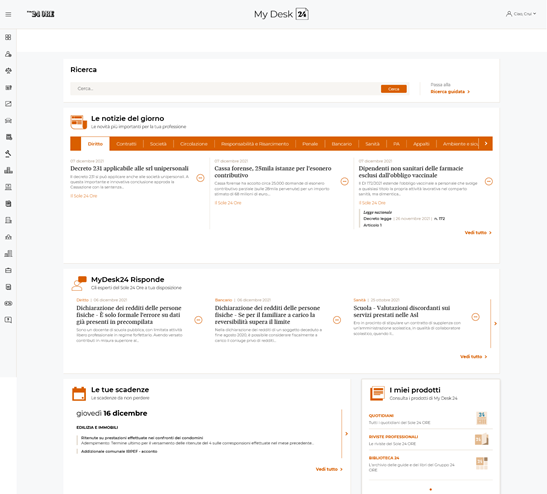Show next scadenze day arrow
This screenshot has width=547, height=494.
pos(346,434)
